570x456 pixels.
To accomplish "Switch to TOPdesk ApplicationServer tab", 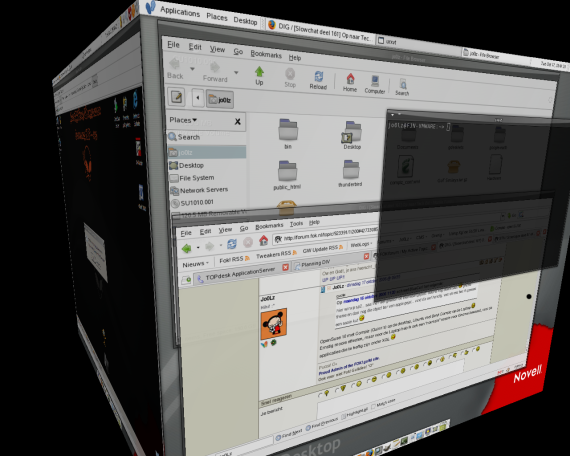I will (240, 274).
